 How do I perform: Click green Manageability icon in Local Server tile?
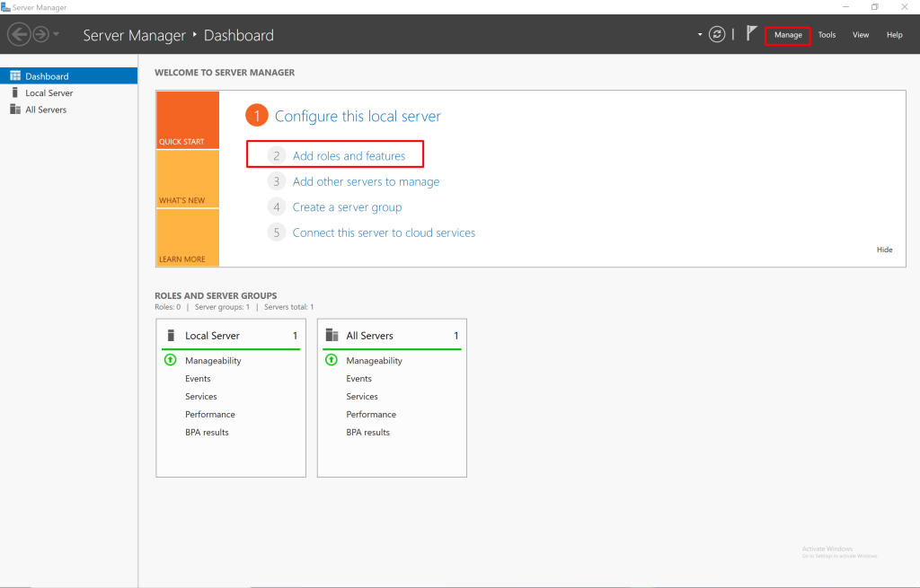[x=170, y=360]
